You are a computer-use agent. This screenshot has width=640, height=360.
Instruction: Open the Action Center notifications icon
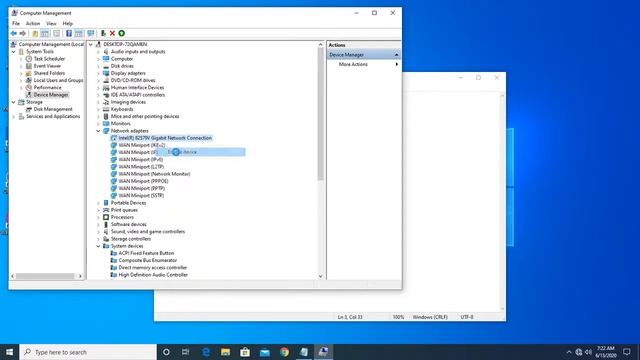[627, 352]
